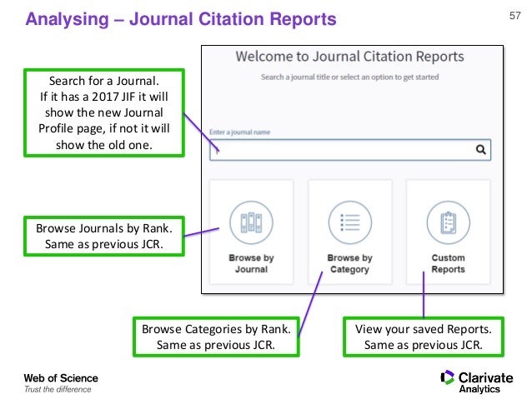Select the 'Custom Reports' label
The height and width of the screenshot is (399, 532).
(x=448, y=263)
